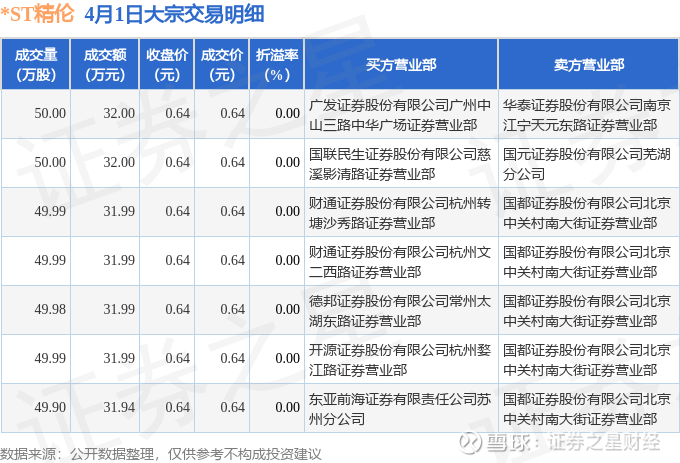Click amount 32.00 in 广发证券 row
This screenshot has width=680, height=463.
pos(119,114)
